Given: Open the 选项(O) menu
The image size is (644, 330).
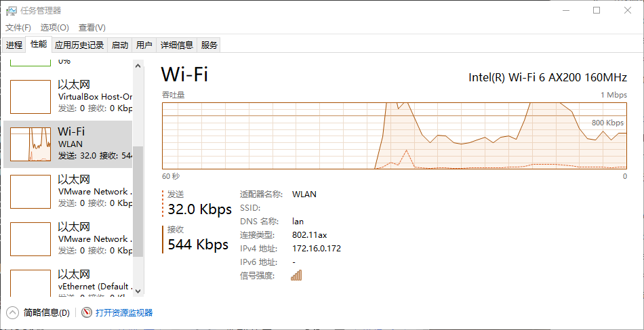Looking at the screenshot, I should tap(54, 28).
